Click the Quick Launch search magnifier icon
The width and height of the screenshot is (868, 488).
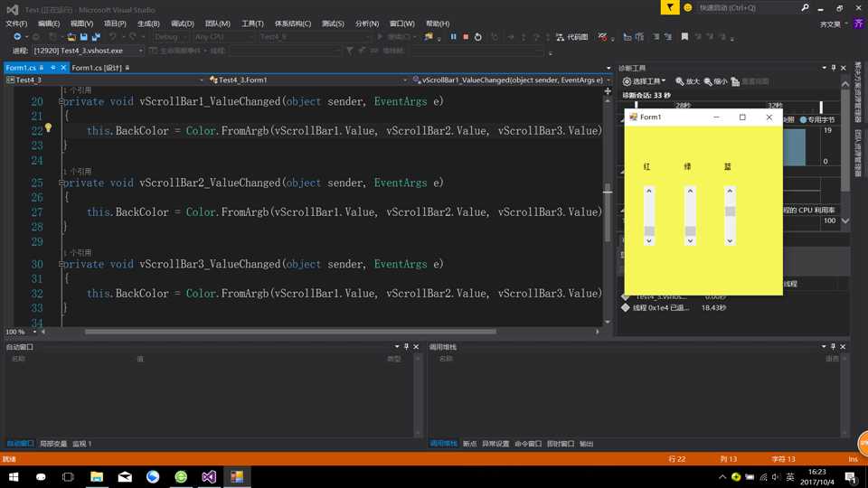[805, 8]
